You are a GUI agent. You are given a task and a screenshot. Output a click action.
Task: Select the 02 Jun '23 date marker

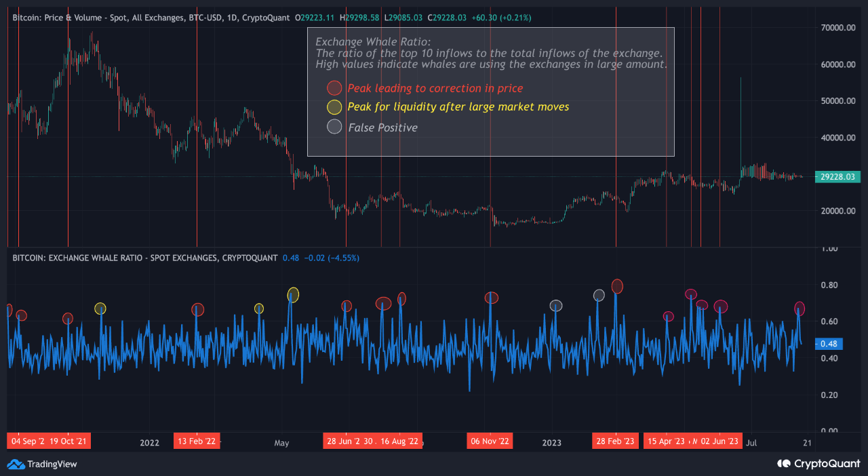click(719, 441)
